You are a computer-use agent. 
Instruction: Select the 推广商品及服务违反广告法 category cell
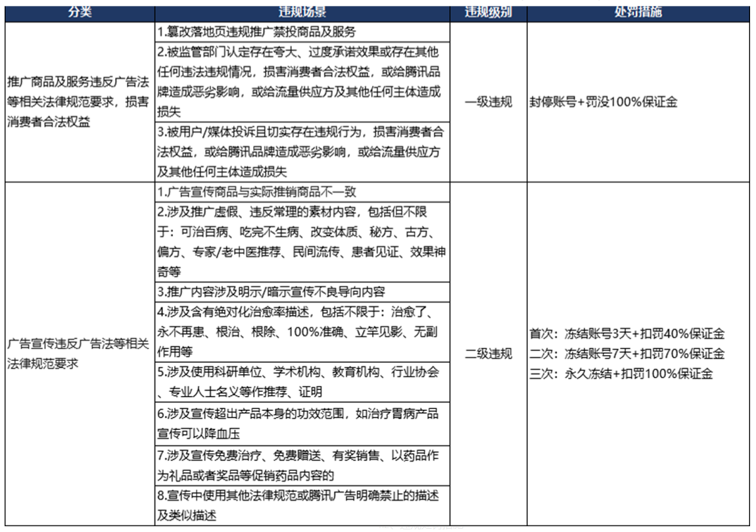tap(79, 102)
